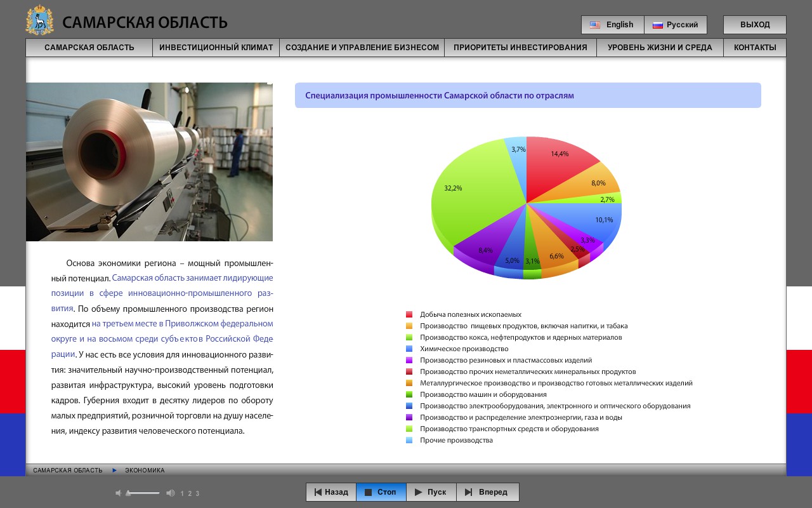Click legend text Прочие производства
812x508 pixels.
point(456,440)
